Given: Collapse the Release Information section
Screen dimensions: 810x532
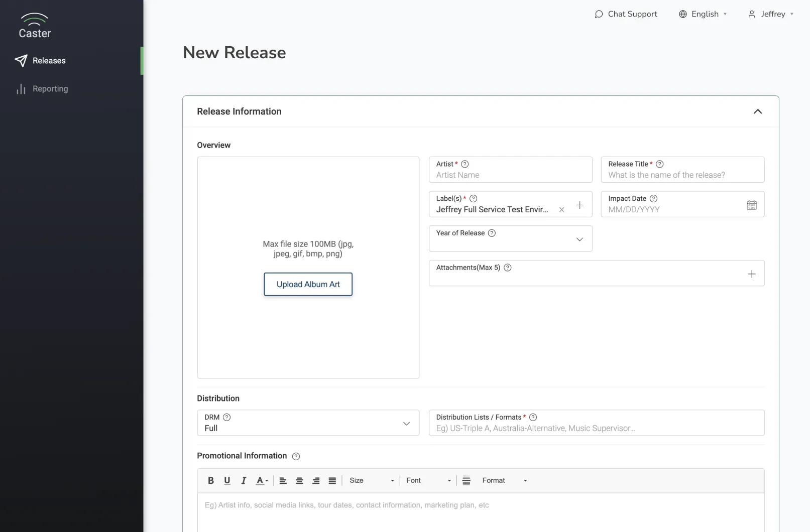Looking at the screenshot, I should pos(758,111).
